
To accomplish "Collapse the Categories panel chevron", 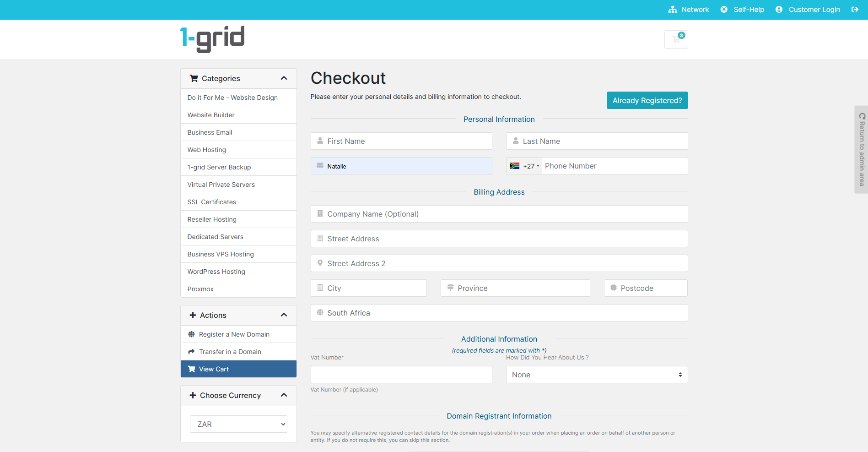I will (284, 78).
